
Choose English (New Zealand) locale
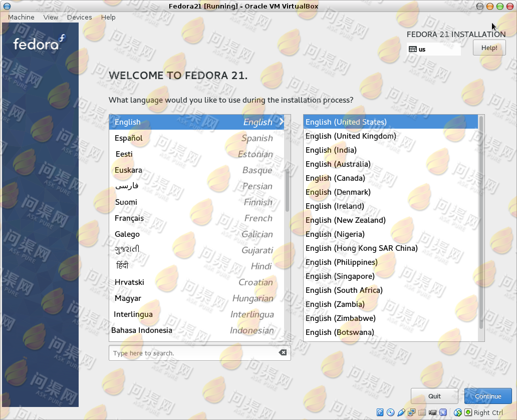click(x=391, y=220)
